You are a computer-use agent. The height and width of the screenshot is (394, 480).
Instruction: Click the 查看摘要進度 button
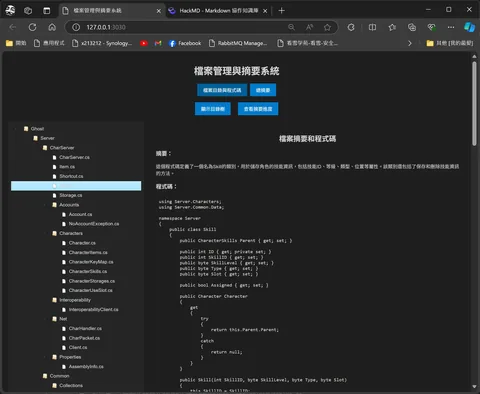tap(258, 109)
